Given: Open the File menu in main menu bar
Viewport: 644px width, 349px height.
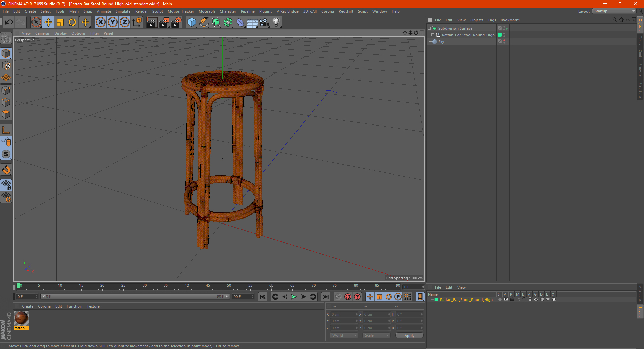Looking at the screenshot, I should 6,11.
